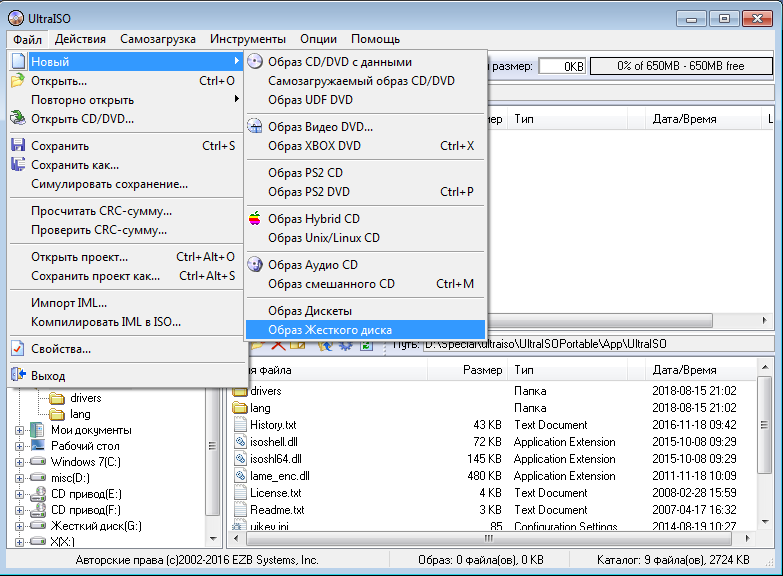Click the Образ Видео DVD... disc icon
This screenshot has height=576, width=783.
255,126
